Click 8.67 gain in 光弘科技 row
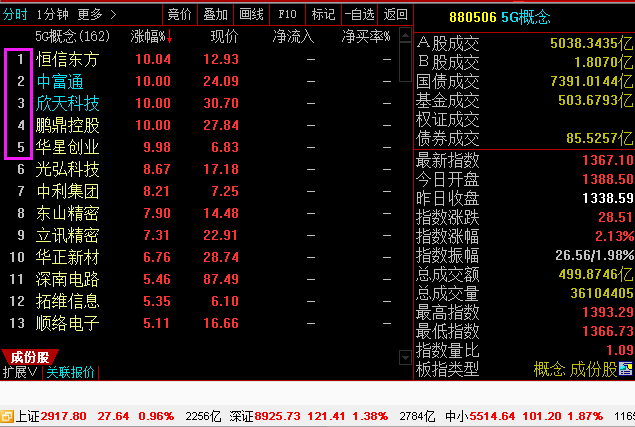Viewport: 635px width, 427px height. pyautogui.click(x=157, y=169)
